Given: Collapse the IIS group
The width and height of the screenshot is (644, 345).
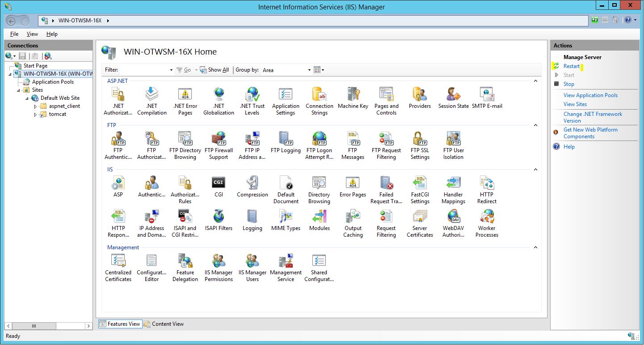Looking at the screenshot, I should coord(535,170).
